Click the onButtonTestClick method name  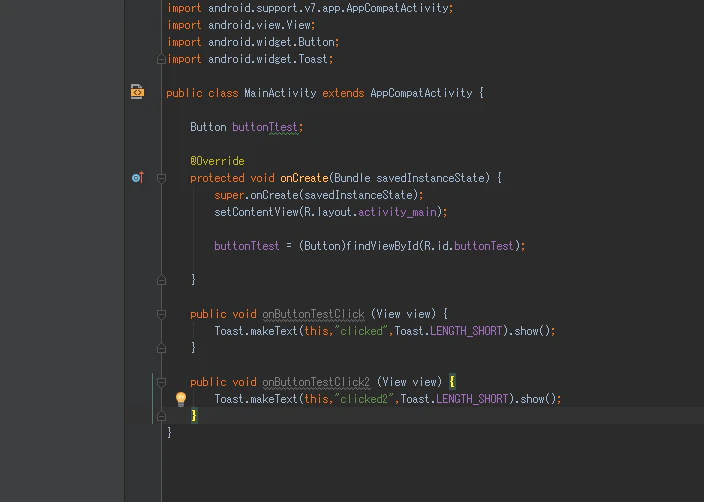313,314
